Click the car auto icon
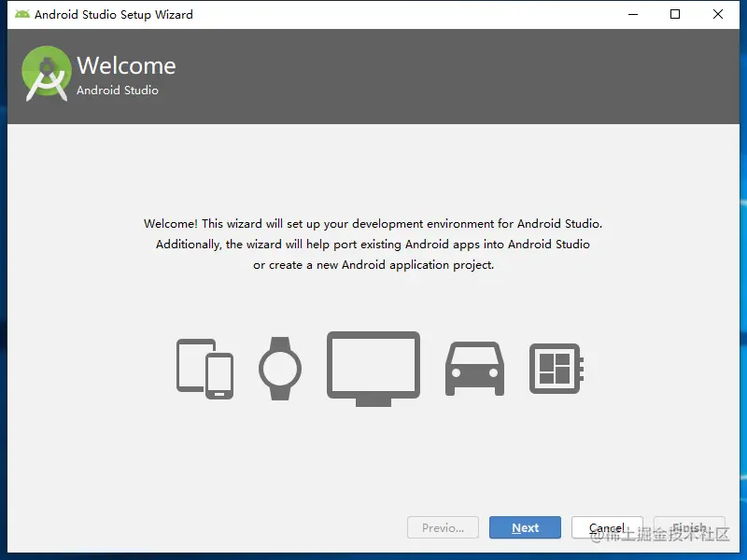The width and height of the screenshot is (747, 560). [474, 369]
